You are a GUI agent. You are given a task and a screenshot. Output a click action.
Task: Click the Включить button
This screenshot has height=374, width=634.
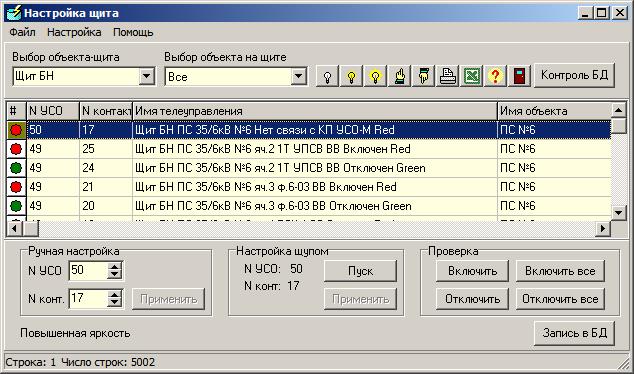pos(472,271)
